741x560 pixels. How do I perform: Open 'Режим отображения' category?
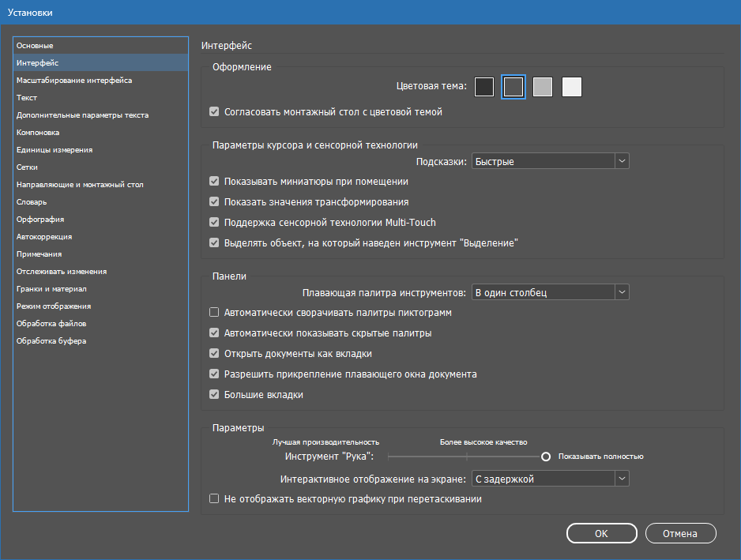click(x=100, y=306)
